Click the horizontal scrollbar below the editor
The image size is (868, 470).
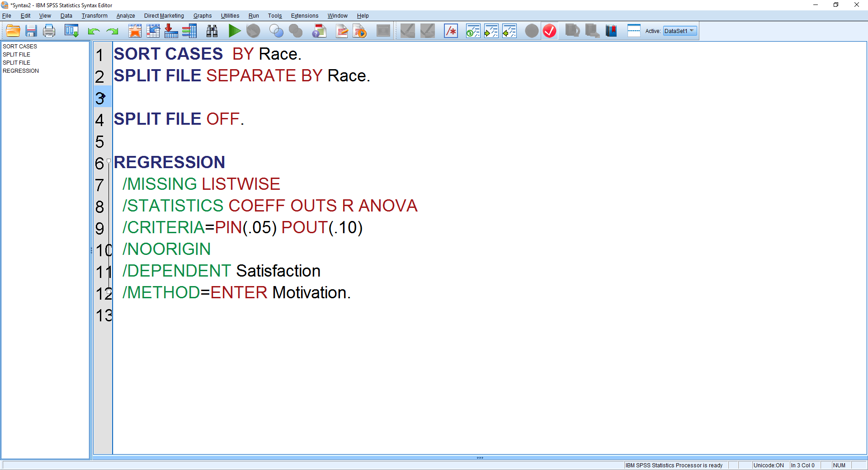pyautogui.click(x=479, y=458)
